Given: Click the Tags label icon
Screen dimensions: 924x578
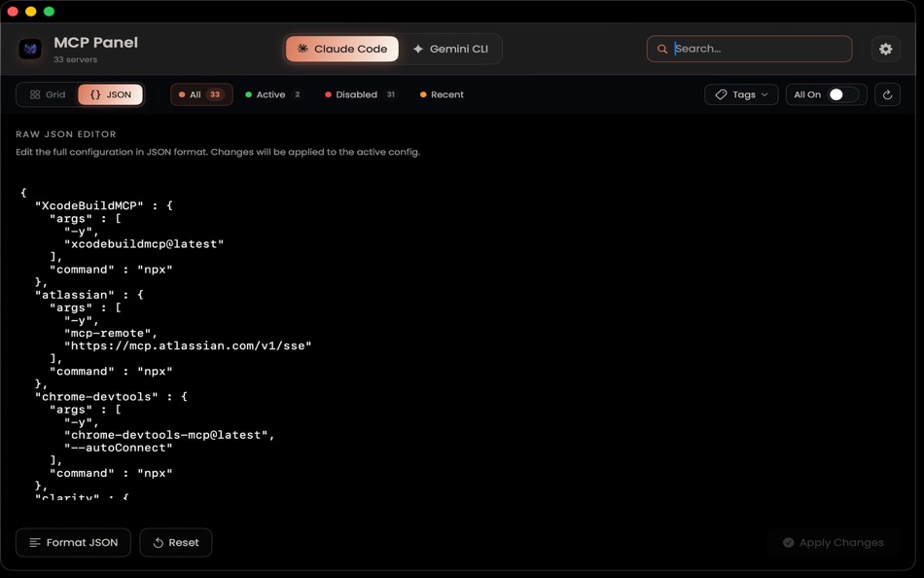Looking at the screenshot, I should [721, 94].
